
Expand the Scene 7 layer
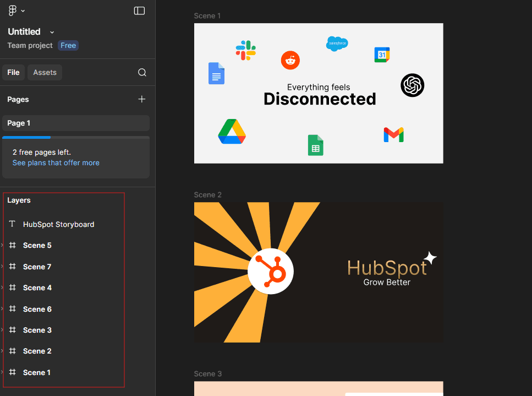(x=2, y=267)
